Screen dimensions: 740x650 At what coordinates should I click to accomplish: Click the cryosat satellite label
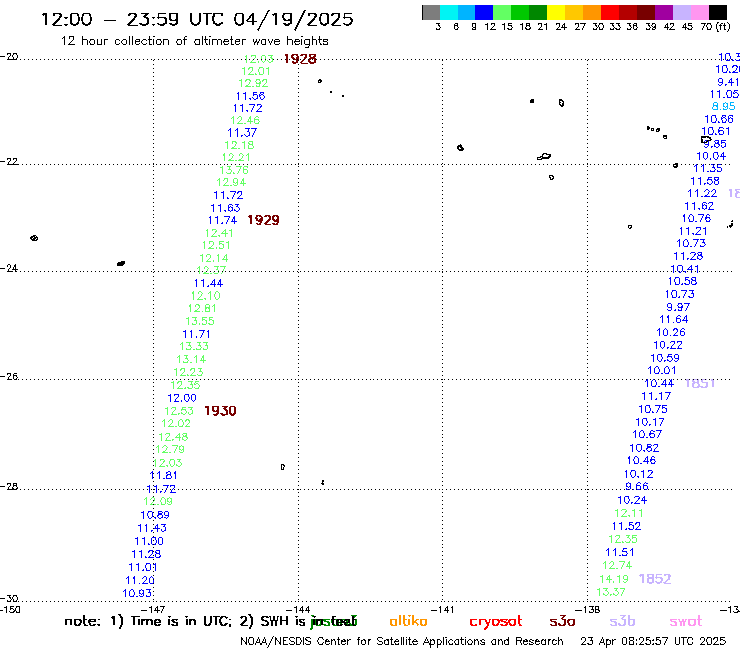(x=496, y=622)
